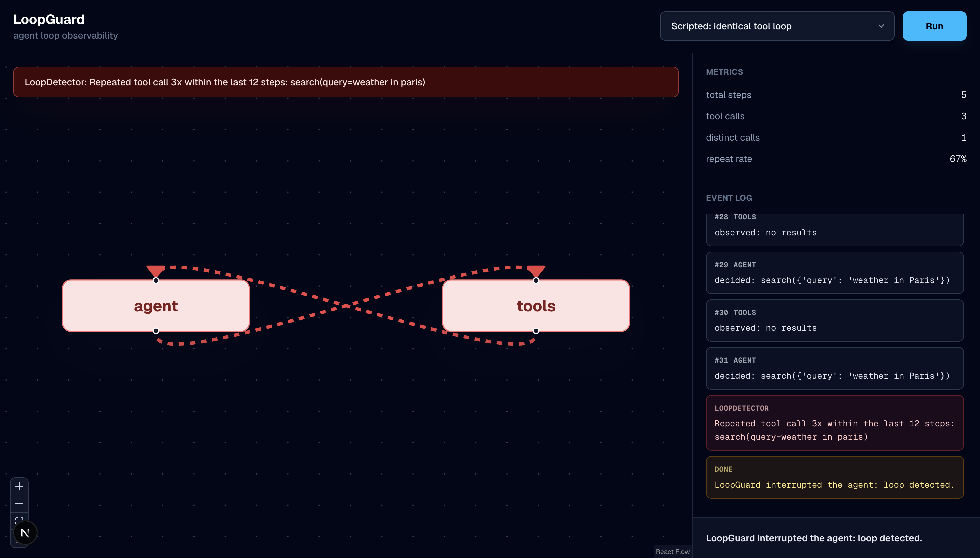This screenshot has width=980, height=558.
Task: Click event log entry #31 AGENT
Action: click(834, 368)
